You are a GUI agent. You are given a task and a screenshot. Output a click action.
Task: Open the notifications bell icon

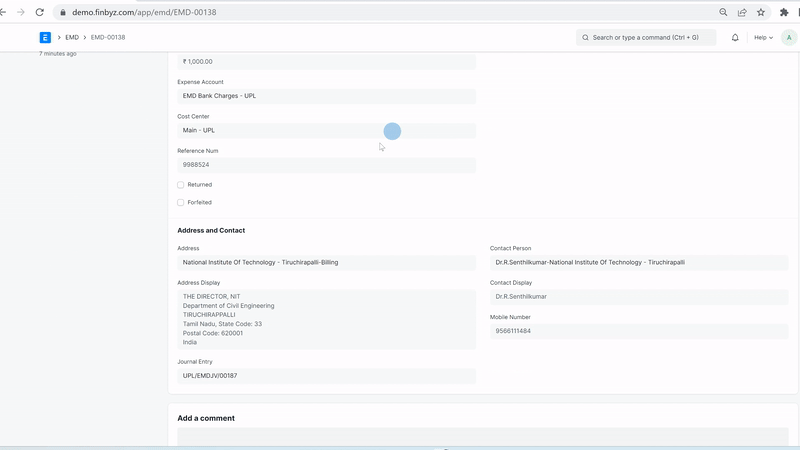tap(735, 37)
